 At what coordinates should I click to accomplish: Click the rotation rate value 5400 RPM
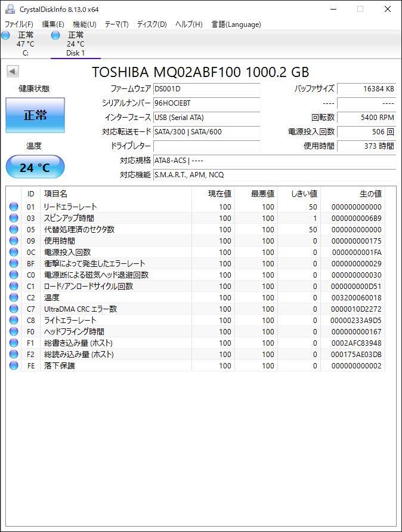click(366, 118)
